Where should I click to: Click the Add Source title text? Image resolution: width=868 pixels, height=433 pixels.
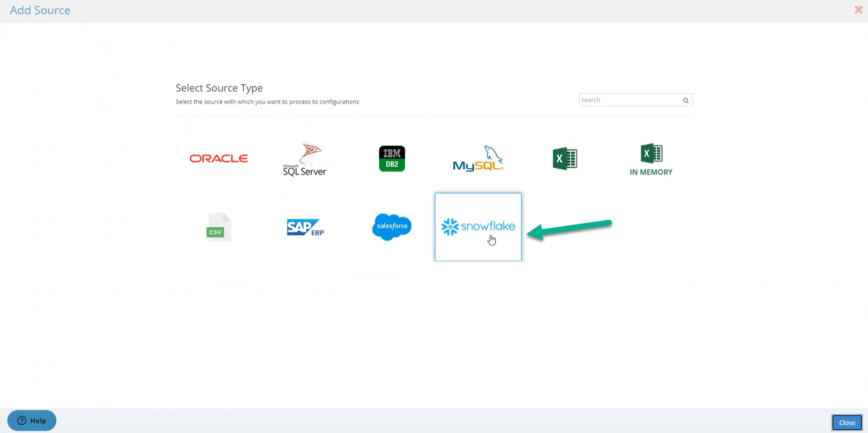40,10
